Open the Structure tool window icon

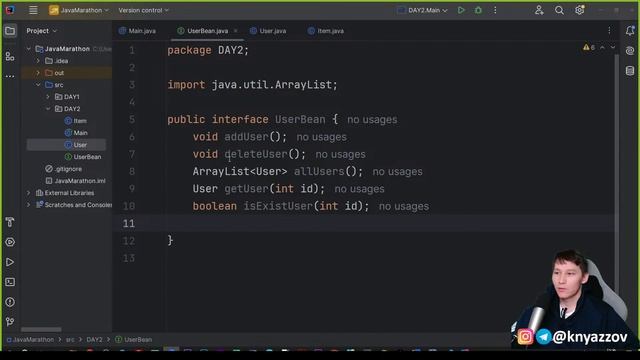10,56
